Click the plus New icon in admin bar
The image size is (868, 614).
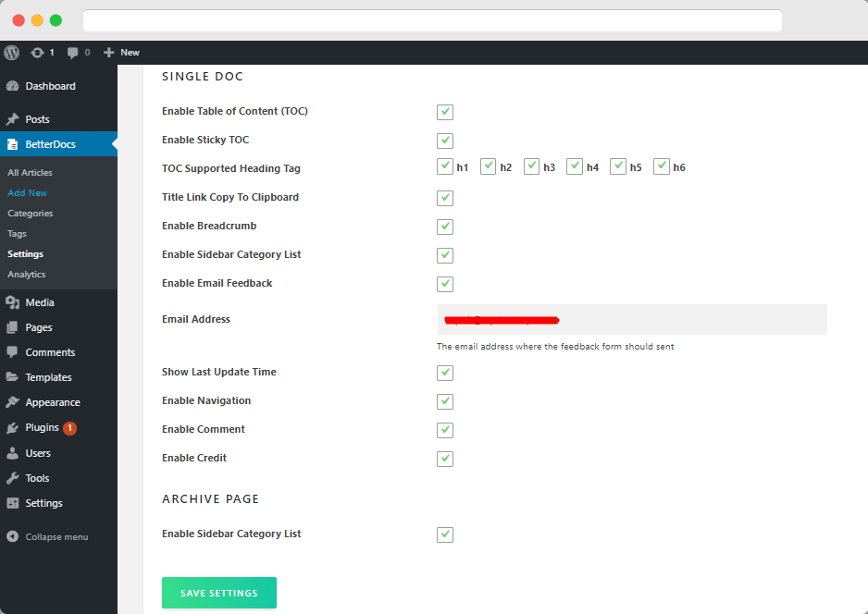[x=109, y=53]
